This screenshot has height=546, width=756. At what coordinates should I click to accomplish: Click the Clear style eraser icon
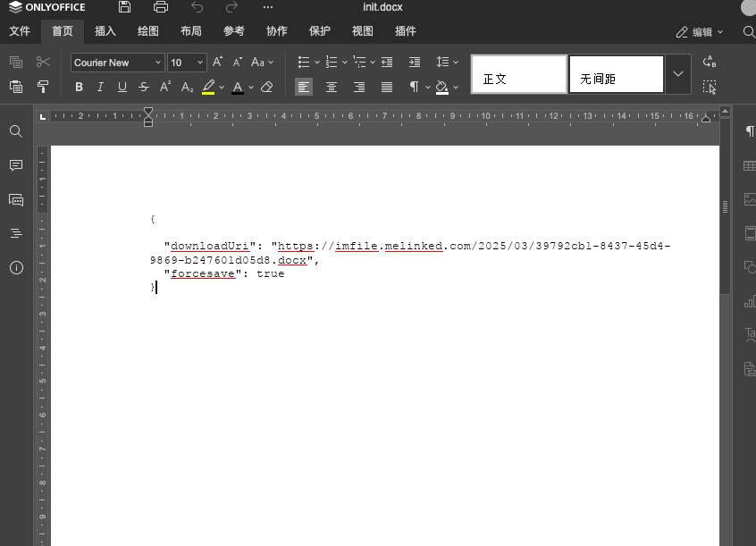coord(266,87)
